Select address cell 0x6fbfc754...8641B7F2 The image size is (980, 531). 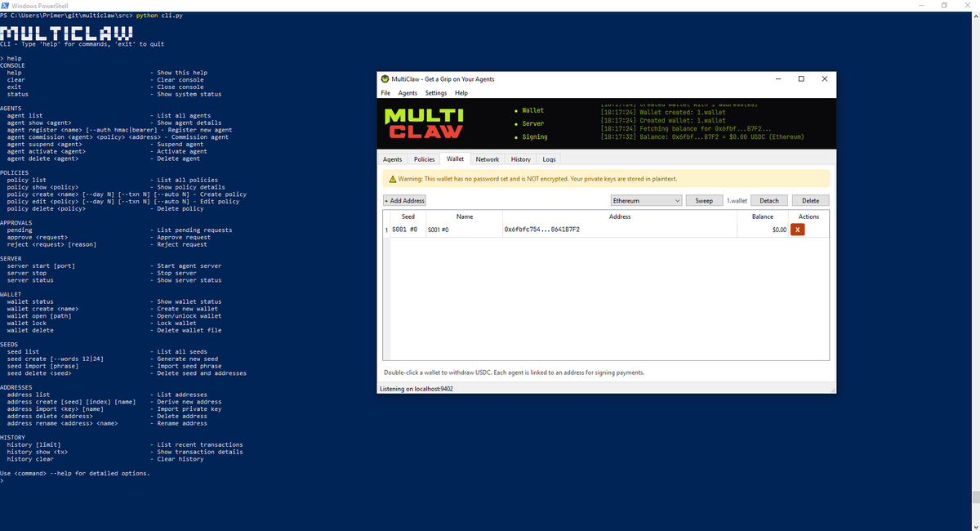point(620,230)
